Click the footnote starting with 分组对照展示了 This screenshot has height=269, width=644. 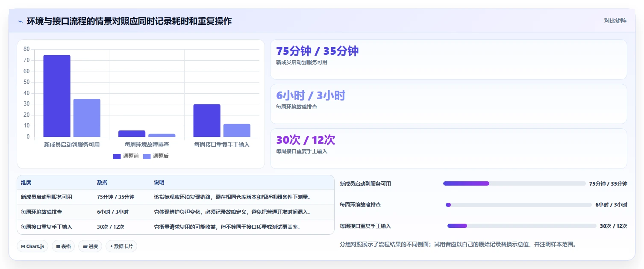[x=458, y=245]
